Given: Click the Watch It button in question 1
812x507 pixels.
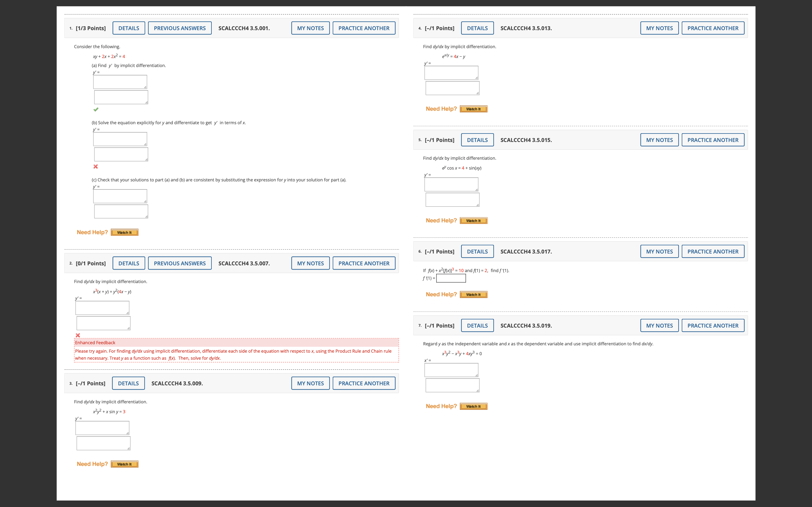Looking at the screenshot, I should tap(125, 232).
